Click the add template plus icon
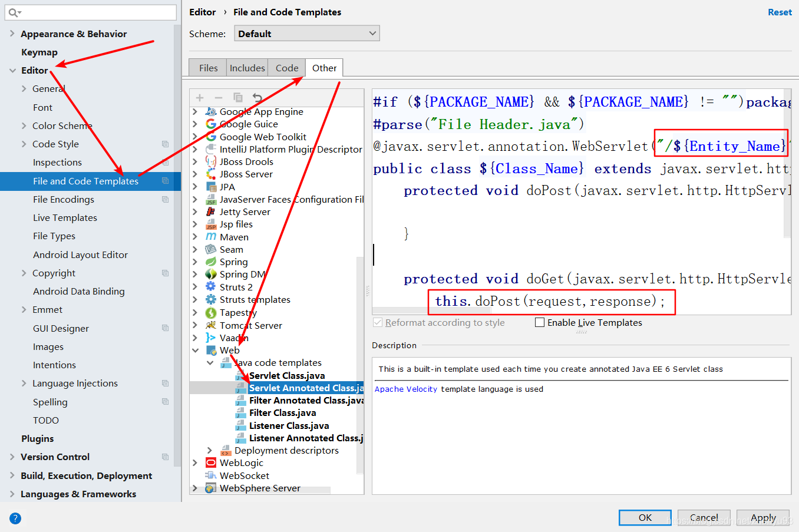The image size is (799, 532). coord(200,98)
